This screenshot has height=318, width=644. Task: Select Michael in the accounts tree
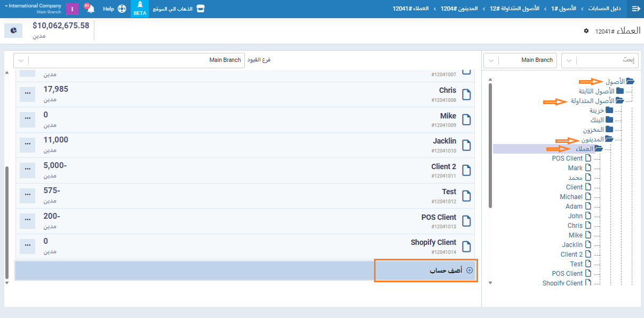click(571, 197)
